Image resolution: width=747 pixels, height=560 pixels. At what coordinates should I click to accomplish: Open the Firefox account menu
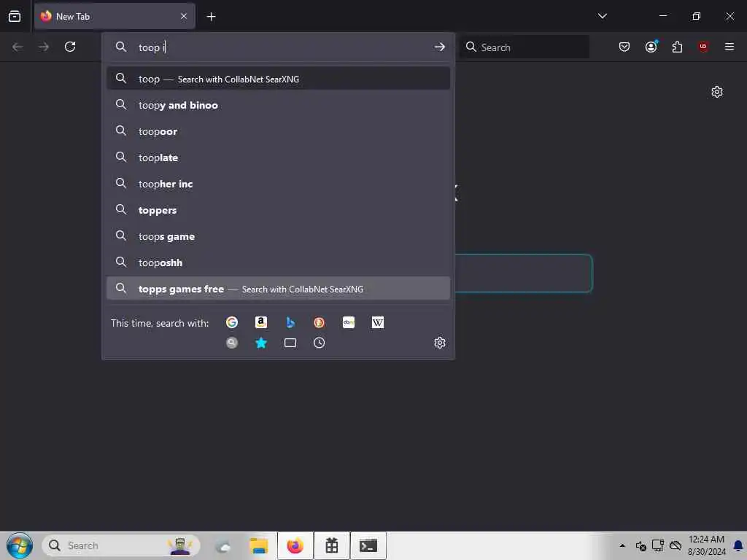651,47
